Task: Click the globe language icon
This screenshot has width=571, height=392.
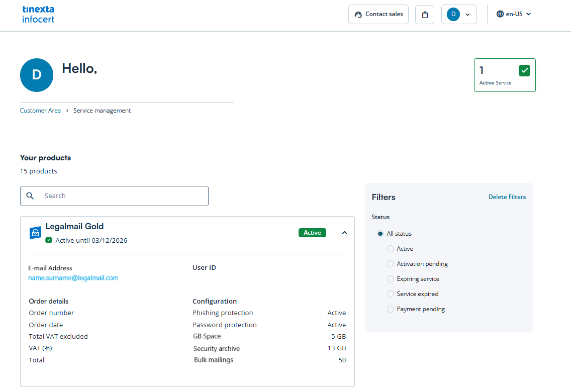Action: click(x=500, y=14)
